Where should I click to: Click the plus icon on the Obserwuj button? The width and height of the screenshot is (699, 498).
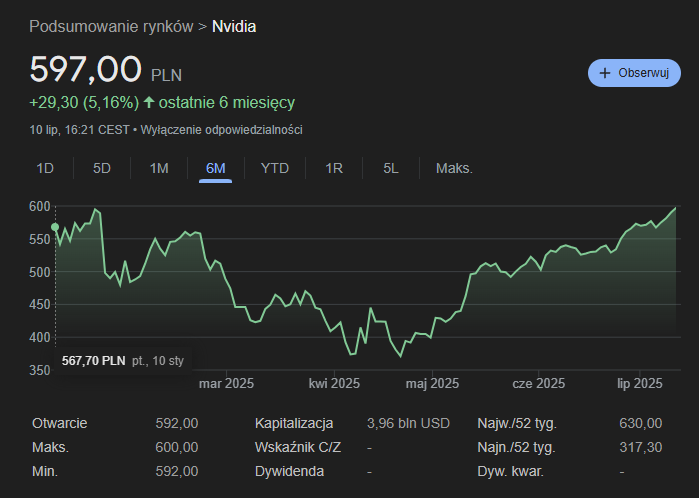coord(605,73)
